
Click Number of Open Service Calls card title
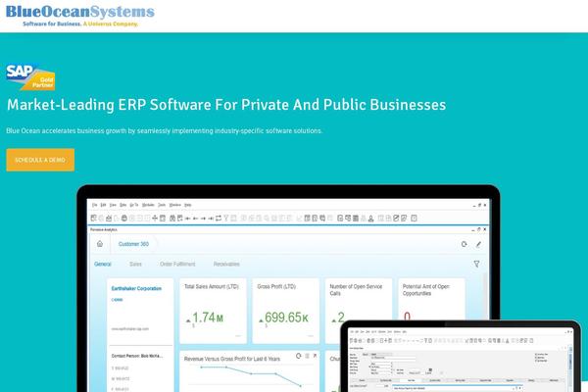point(356,290)
